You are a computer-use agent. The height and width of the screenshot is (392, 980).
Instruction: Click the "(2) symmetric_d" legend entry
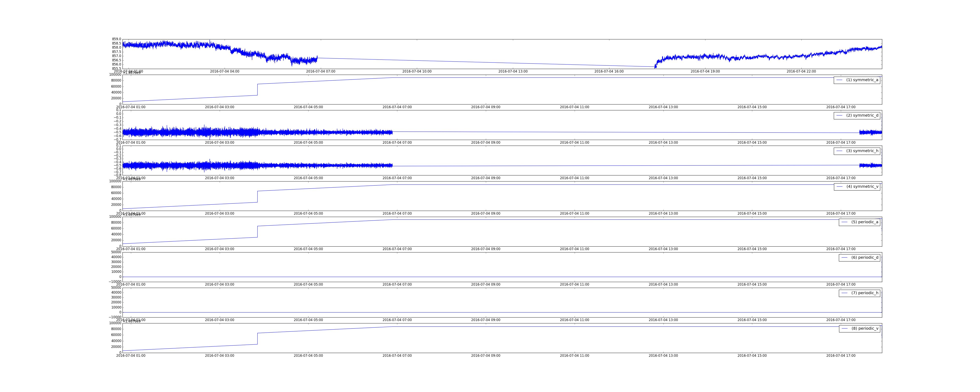[x=857, y=115]
